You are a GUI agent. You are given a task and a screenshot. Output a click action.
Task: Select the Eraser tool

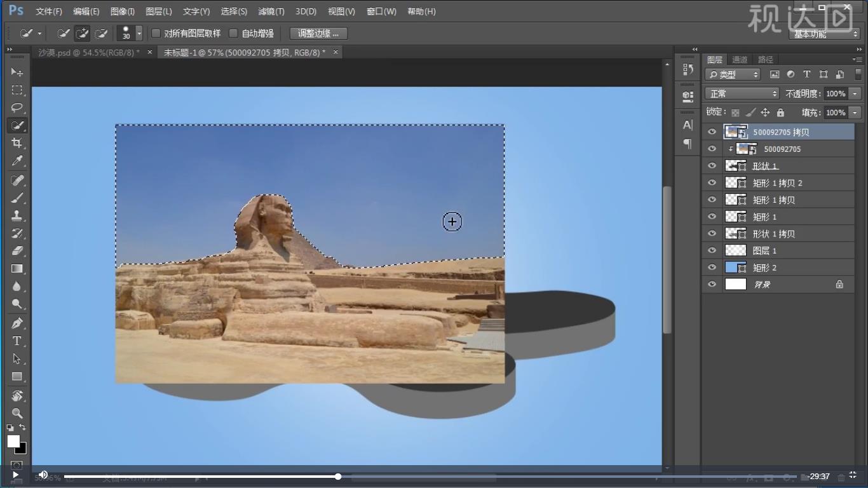coord(17,250)
